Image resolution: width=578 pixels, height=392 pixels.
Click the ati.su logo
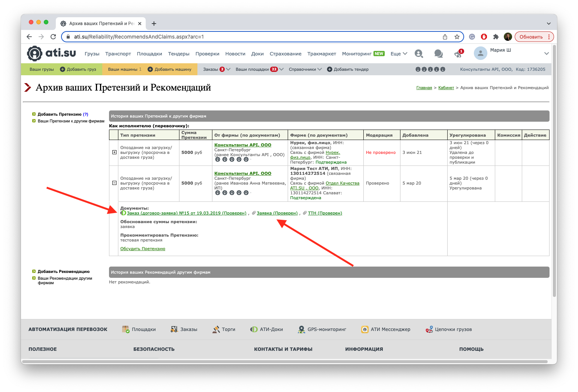coord(51,53)
